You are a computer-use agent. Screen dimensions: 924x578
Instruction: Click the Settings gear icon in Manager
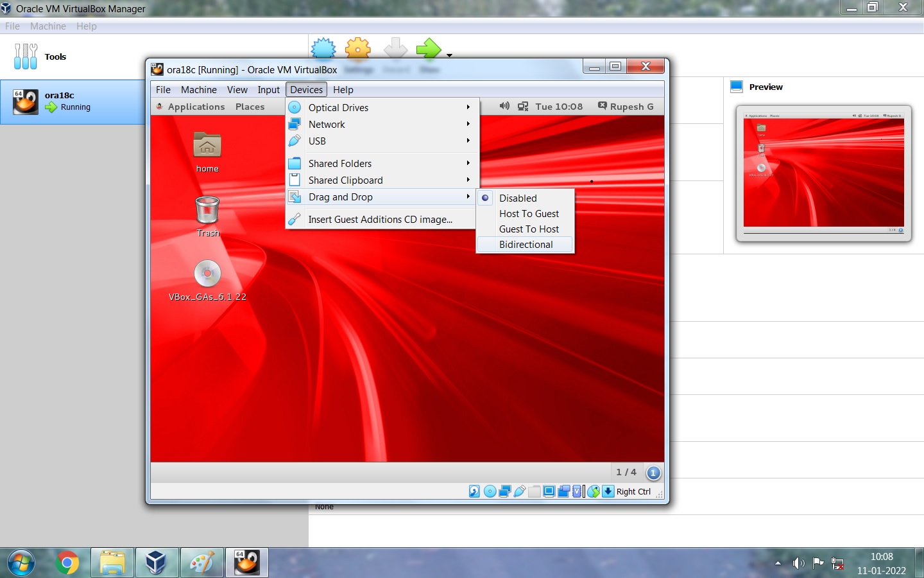[x=358, y=48]
